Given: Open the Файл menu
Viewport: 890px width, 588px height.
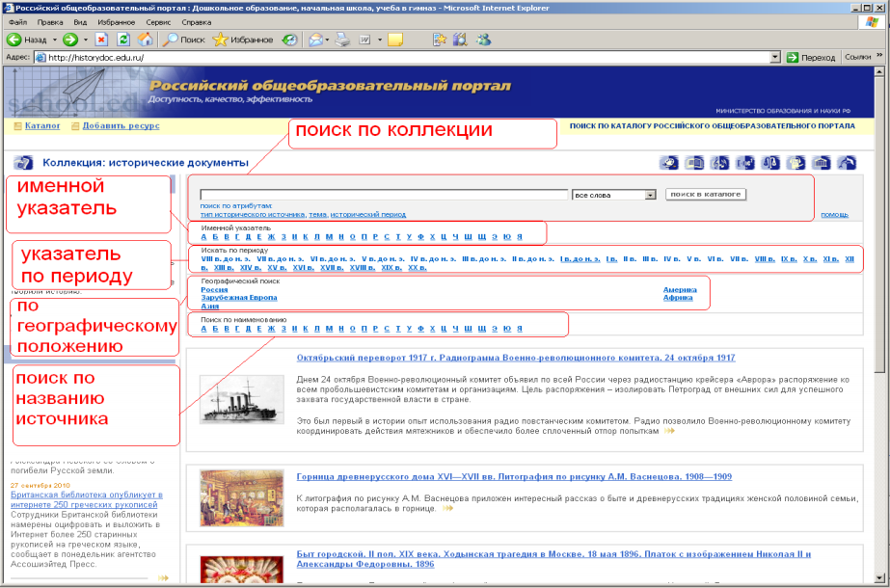Looking at the screenshot, I should [17, 22].
